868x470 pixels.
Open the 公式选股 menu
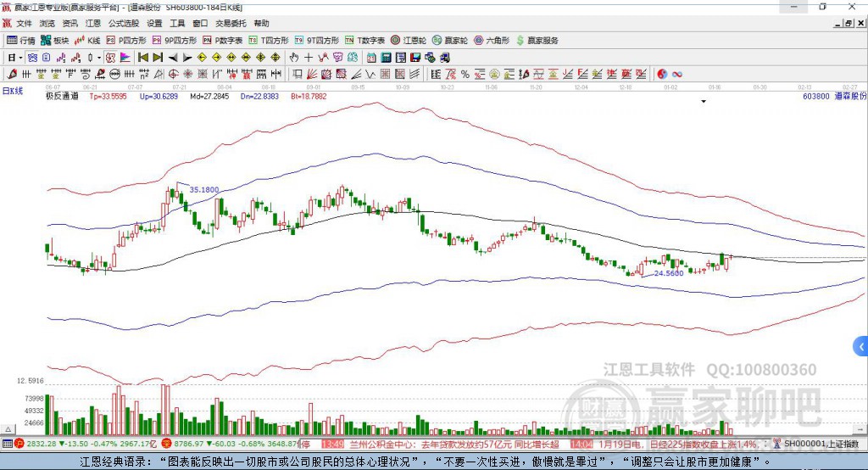pos(124,23)
